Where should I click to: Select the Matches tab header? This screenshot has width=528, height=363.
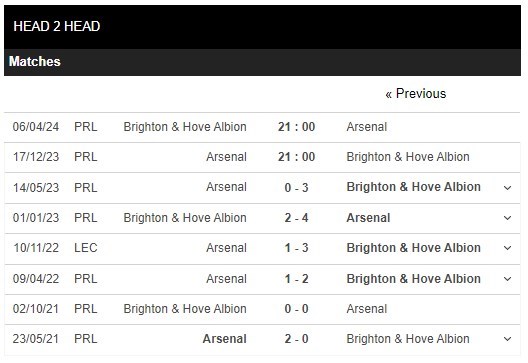(35, 62)
